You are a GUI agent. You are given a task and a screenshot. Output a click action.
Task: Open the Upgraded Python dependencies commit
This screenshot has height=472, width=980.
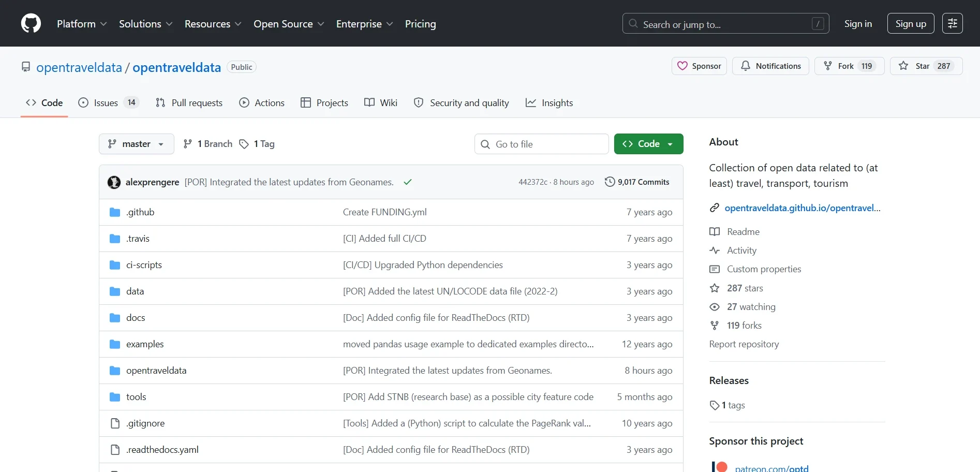point(423,265)
